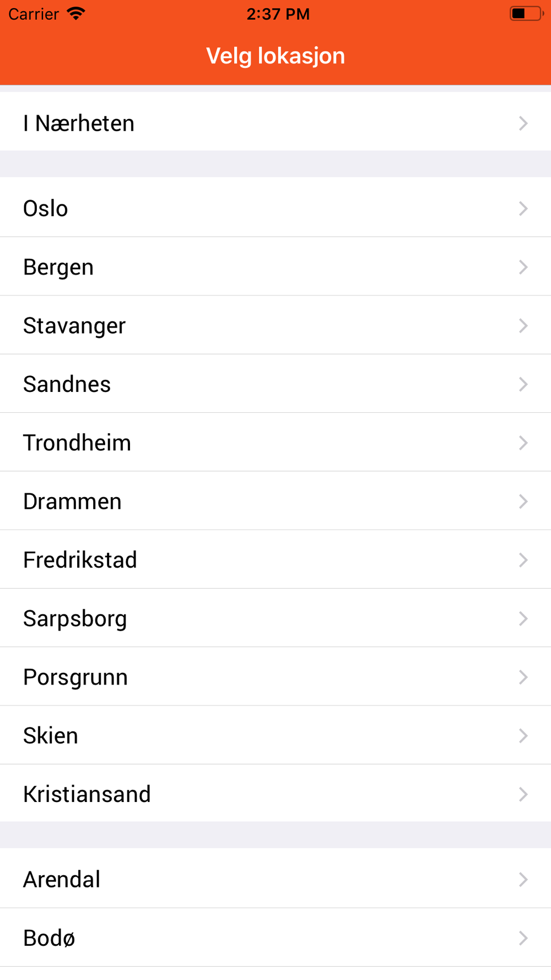The width and height of the screenshot is (551, 980).
Task: Choose Bergen as location
Action: [x=58, y=267]
